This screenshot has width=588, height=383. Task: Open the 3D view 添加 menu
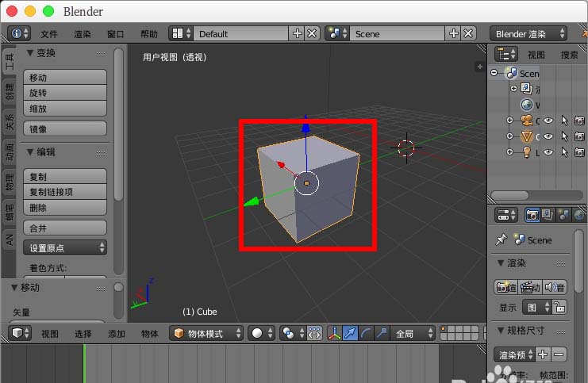click(x=116, y=334)
